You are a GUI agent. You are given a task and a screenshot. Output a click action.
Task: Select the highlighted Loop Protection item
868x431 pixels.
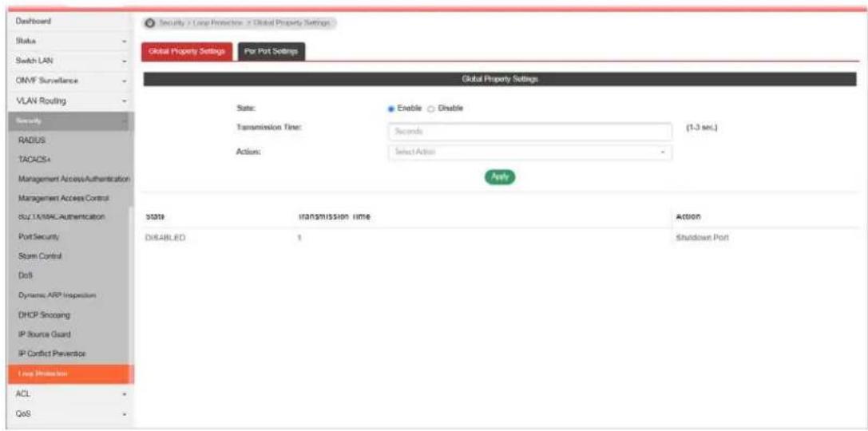70,374
